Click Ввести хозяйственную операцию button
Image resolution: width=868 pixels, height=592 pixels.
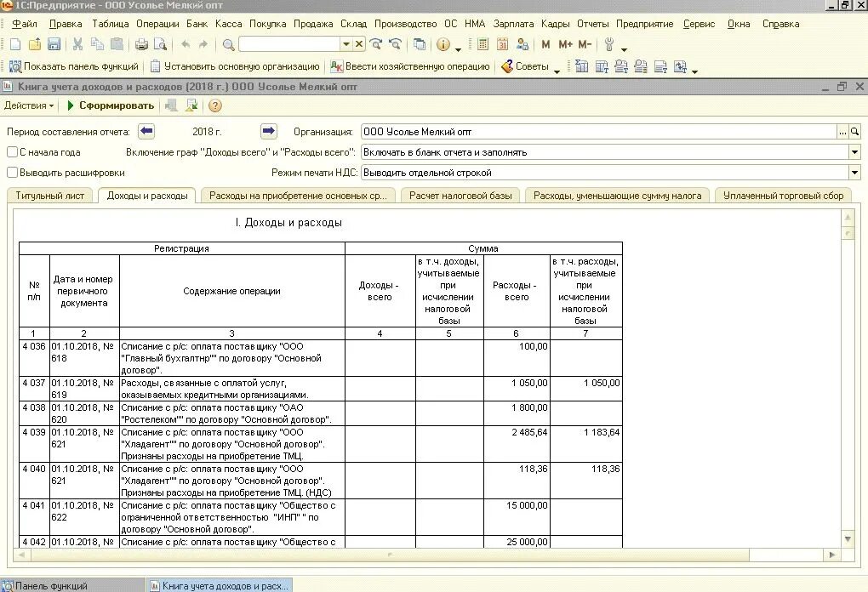coord(410,66)
